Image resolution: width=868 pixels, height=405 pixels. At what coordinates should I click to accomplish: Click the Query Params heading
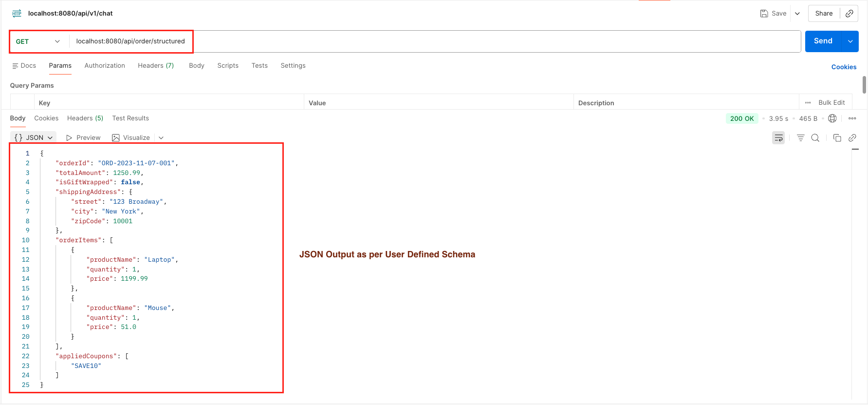pyautogui.click(x=32, y=86)
